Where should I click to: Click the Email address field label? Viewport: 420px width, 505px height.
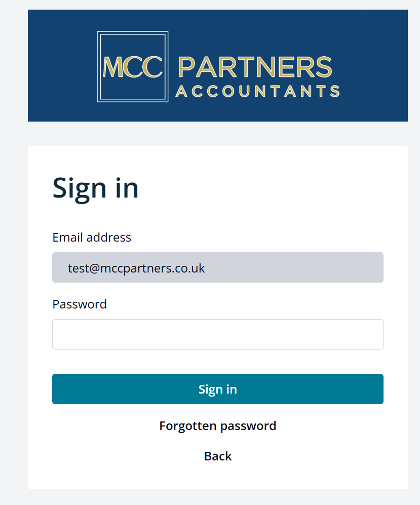coord(92,238)
